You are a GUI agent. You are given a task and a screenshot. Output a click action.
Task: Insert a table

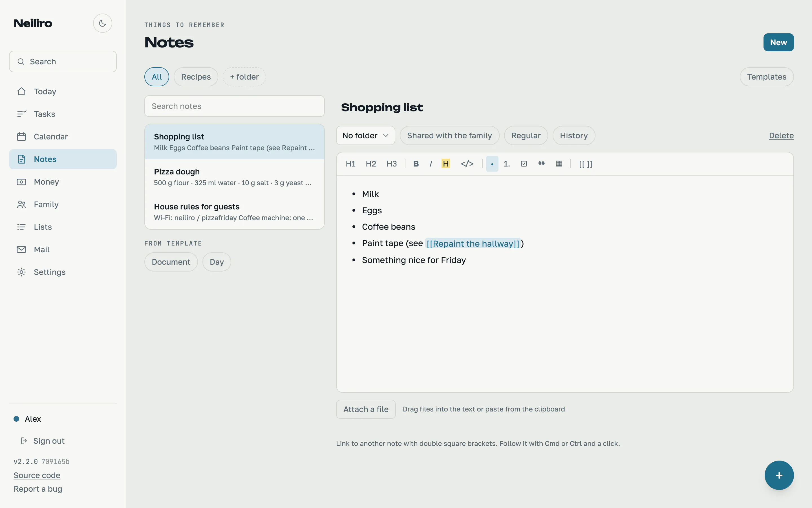(559, 164)
